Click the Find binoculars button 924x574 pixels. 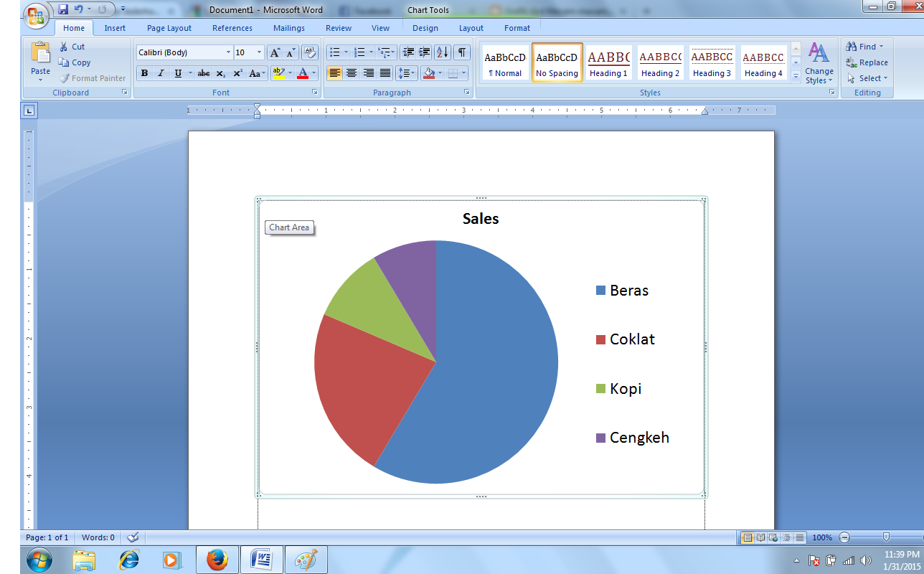[864, 47]
